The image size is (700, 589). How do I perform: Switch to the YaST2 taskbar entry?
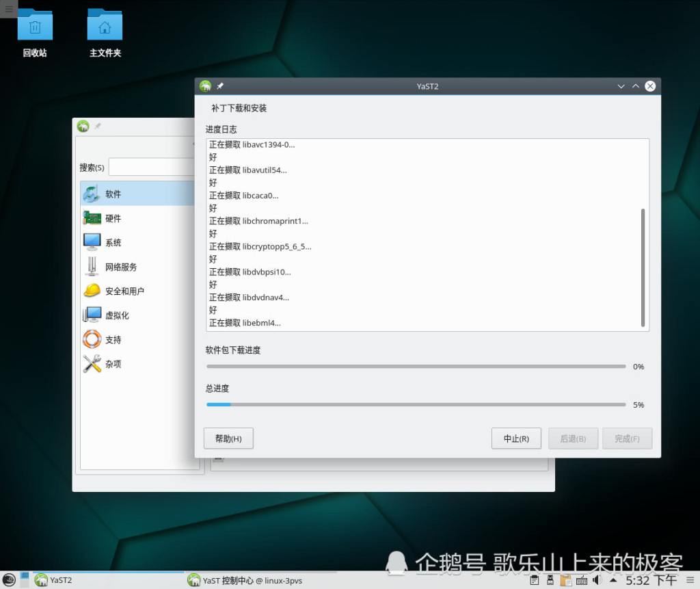(107, 580)
